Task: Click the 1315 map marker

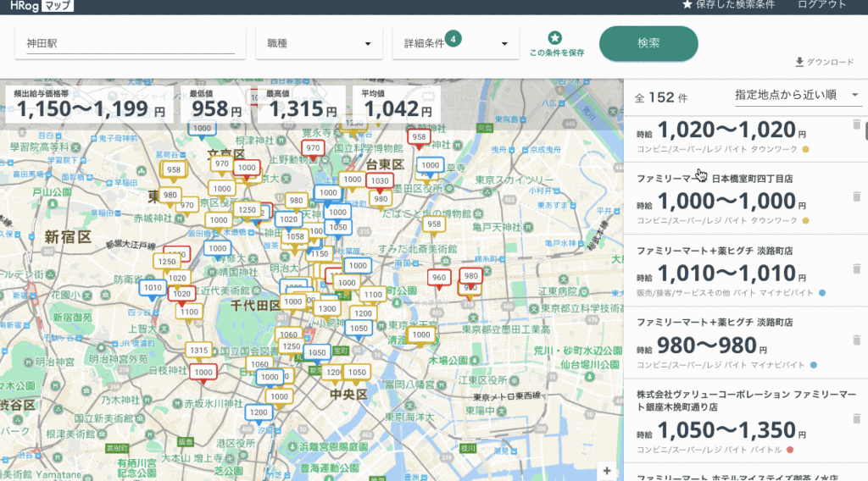Action: click(x=198, y=350)
